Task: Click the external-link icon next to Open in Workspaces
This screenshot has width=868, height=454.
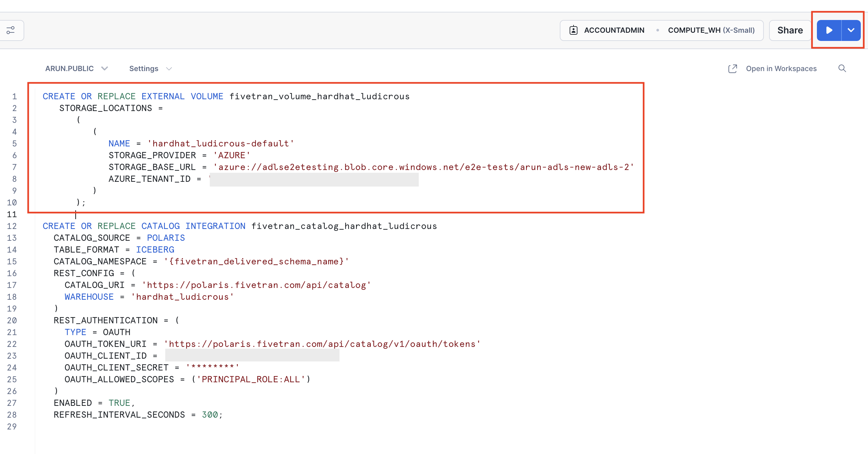Action: click(732, 69)
